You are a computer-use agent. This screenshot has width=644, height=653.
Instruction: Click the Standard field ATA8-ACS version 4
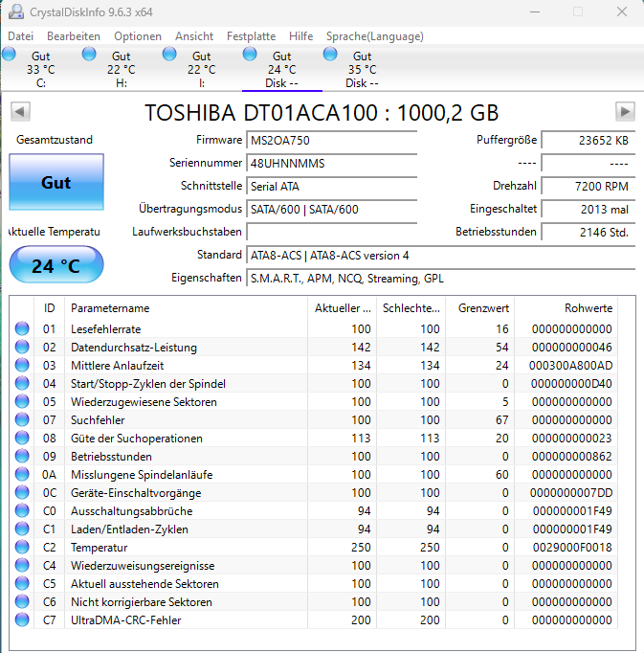point(441,255)
